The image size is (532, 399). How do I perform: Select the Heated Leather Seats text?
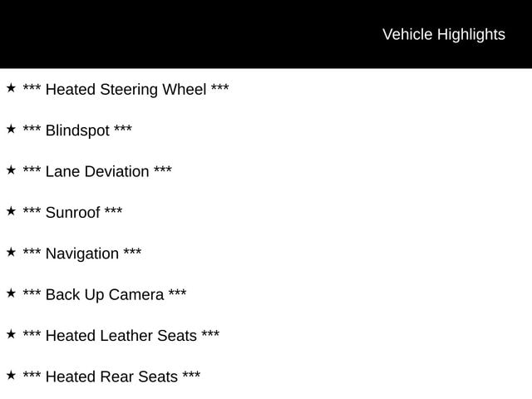121,336
